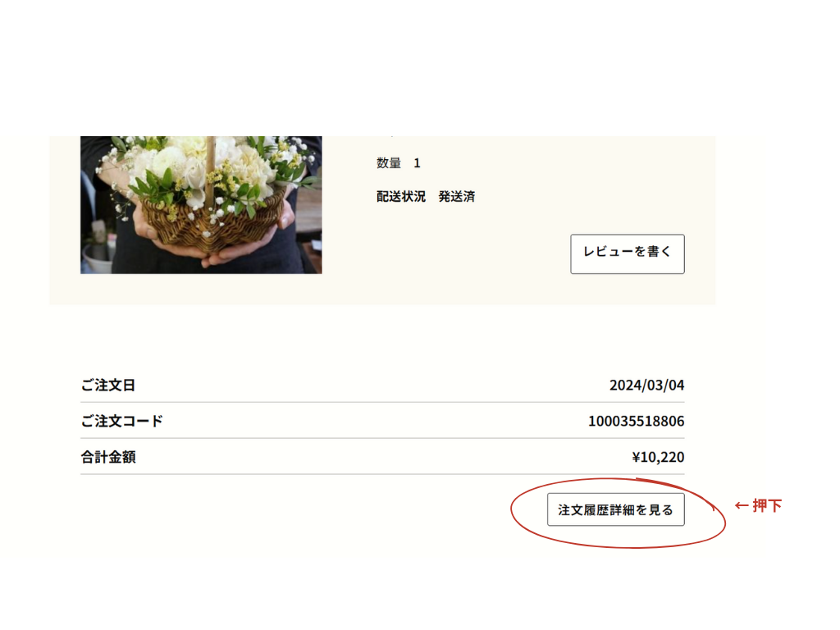The width and height of the screenshot is (840, 630).
Task: Click the 発送済 shipping status
Action: pyautogui.click(x=456, y=197)
